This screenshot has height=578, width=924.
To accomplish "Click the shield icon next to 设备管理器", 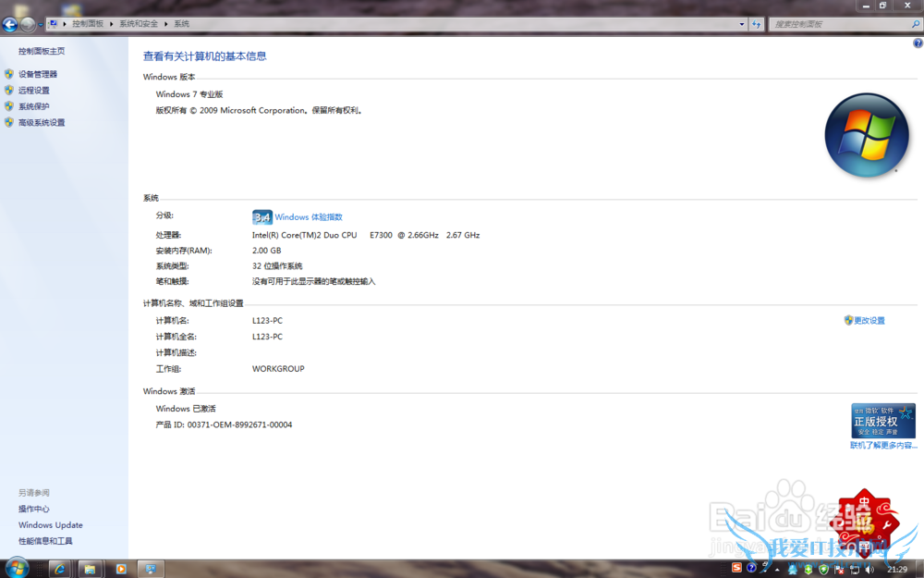I will coord(9,74).
